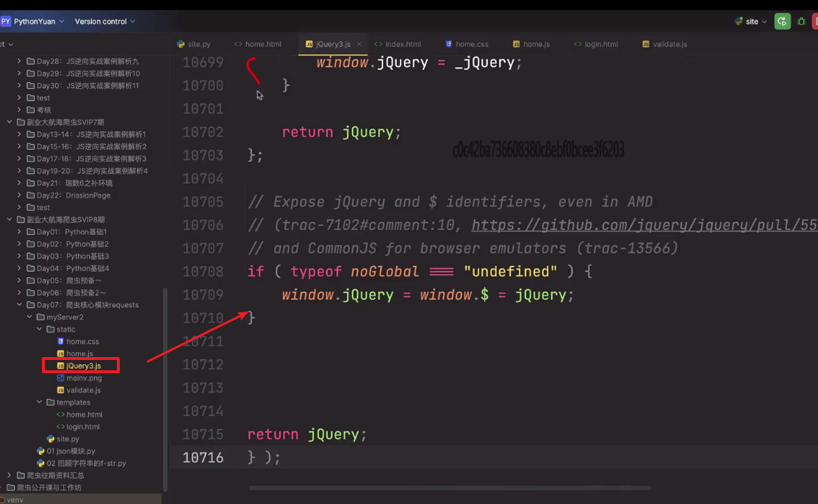Screen dimensions: 818x504
Task: Switch to the home.html tab
Action: coord(258,44)
